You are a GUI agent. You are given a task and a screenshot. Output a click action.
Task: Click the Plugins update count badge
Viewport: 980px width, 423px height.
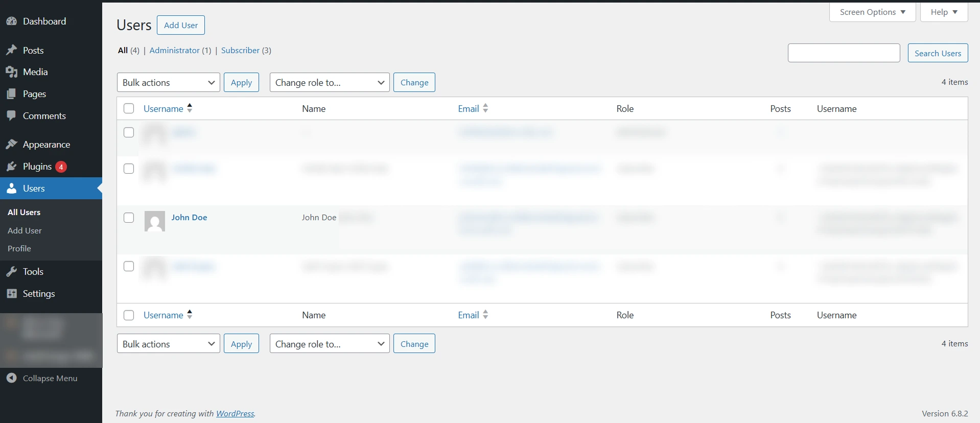[61, 167]
